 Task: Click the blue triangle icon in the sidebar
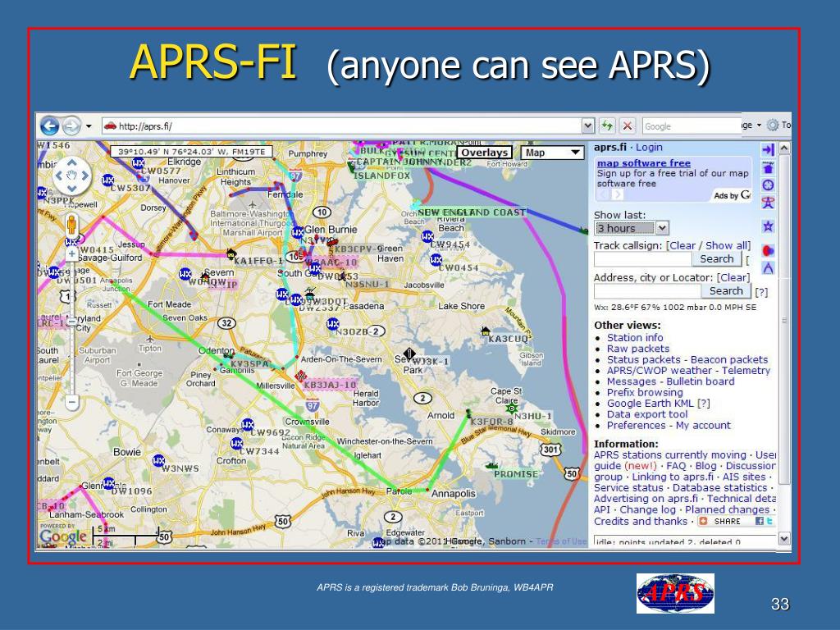click(x=768, y=268)
